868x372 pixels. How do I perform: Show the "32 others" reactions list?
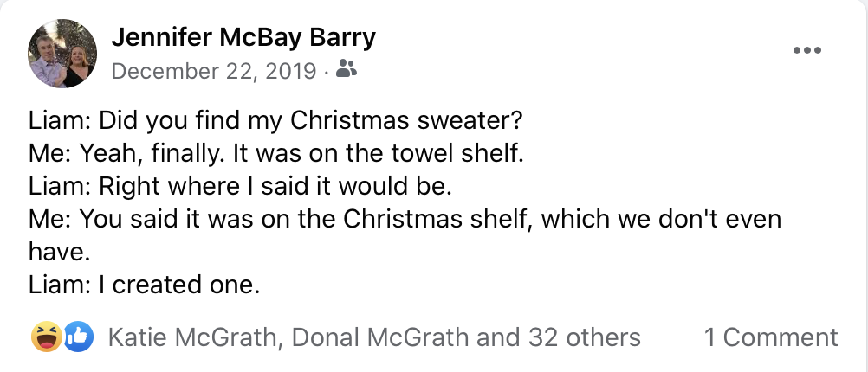(x=585, y=337)
